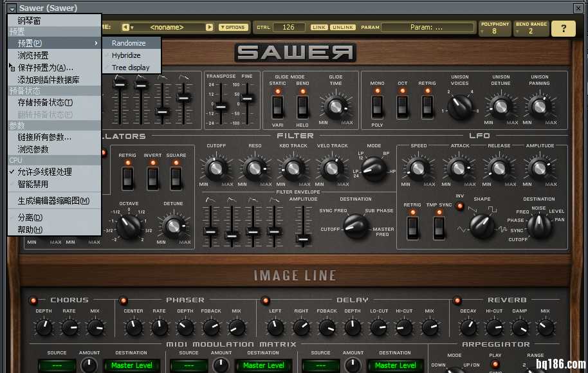Select Randomize from the preset submenu
This screenshot has height=373, width=588.
[129, 43]
